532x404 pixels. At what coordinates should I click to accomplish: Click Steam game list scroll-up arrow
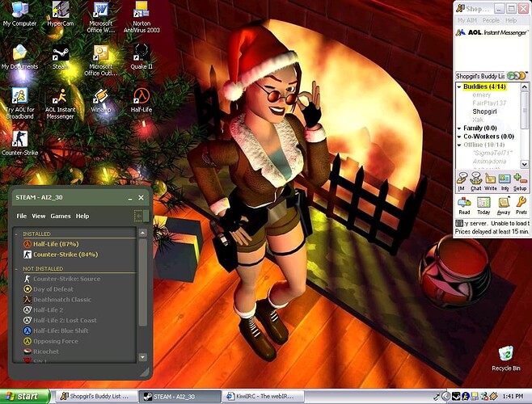click(142, 233)
